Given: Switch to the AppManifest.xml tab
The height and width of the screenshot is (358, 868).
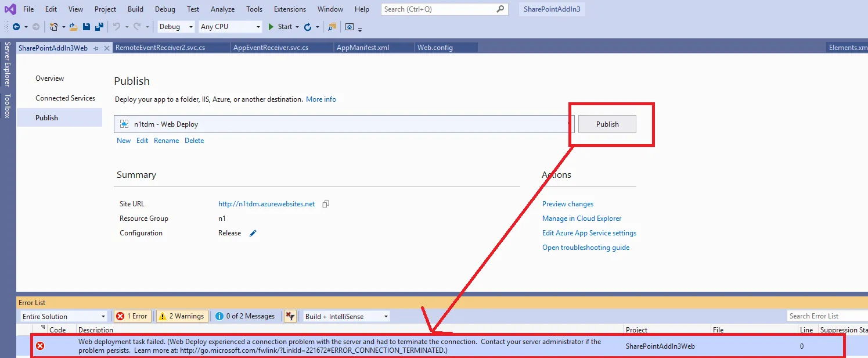Looking at the screenshot, I should (363, 48).
